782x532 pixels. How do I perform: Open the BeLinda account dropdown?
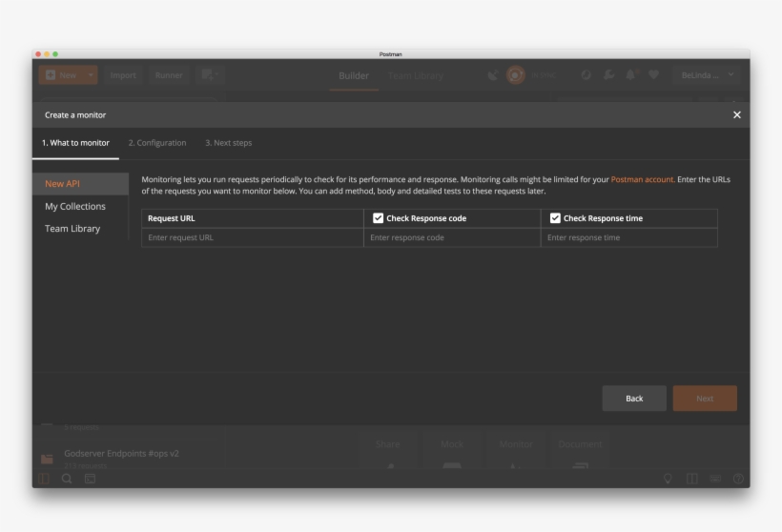707,75
